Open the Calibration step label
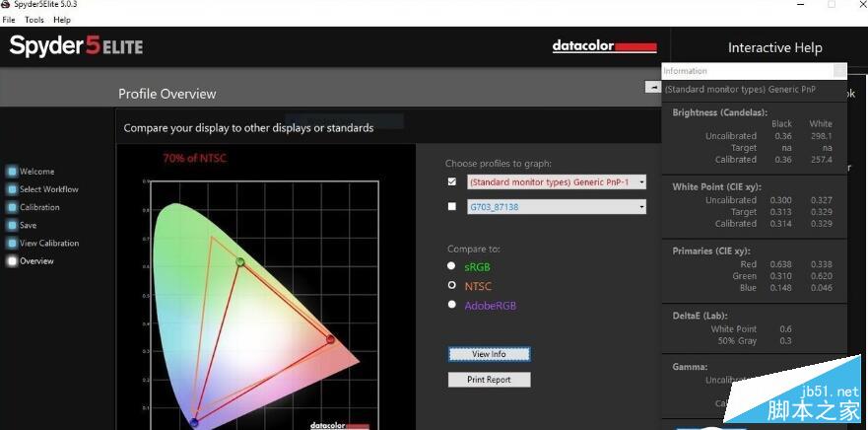868x430 pixels. point(39,207)
